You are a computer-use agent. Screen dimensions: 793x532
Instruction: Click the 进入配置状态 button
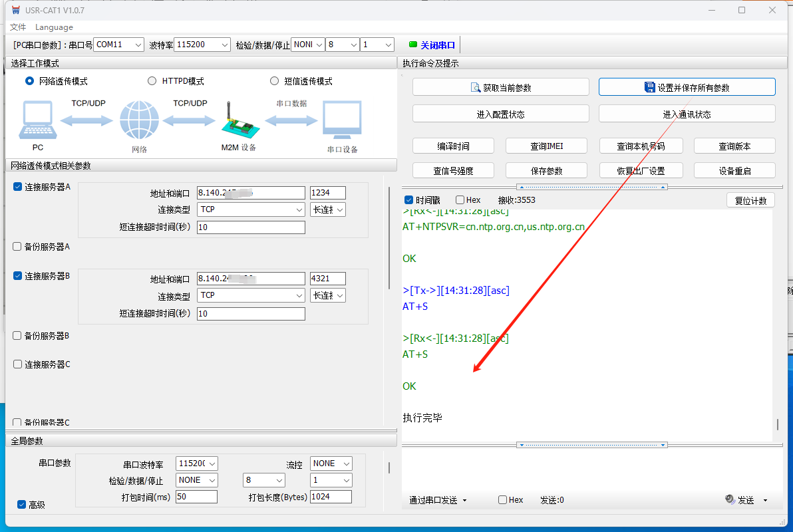pyautogui.click(x=500, y=114)
